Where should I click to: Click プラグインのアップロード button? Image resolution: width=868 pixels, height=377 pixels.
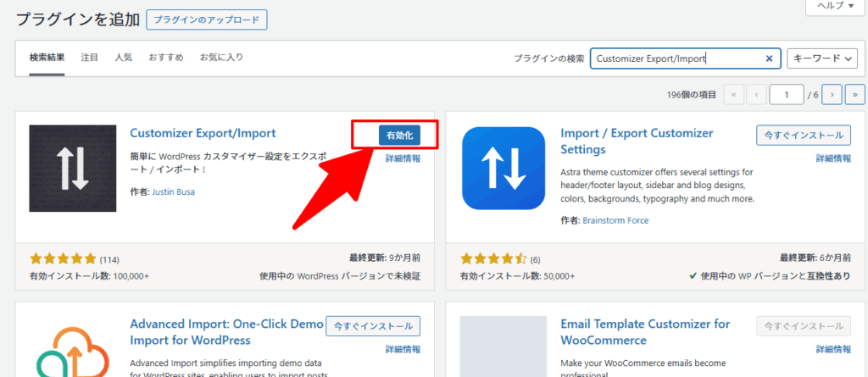coord(207,19)
